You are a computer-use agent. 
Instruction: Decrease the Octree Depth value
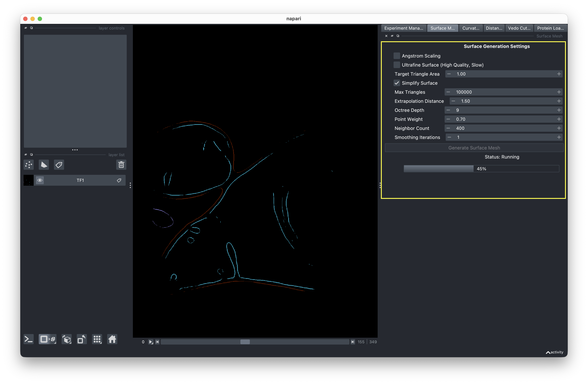point(448,110)
